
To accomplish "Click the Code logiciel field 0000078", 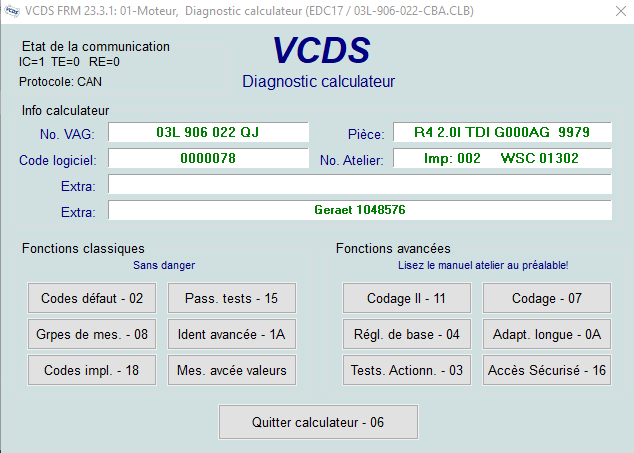I will [x=208, y=158].
